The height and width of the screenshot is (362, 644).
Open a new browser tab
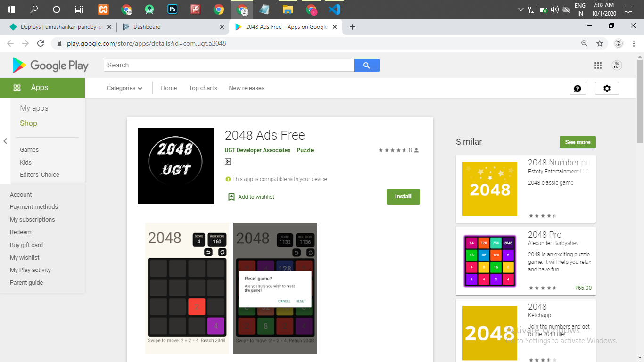click(352, 27)
